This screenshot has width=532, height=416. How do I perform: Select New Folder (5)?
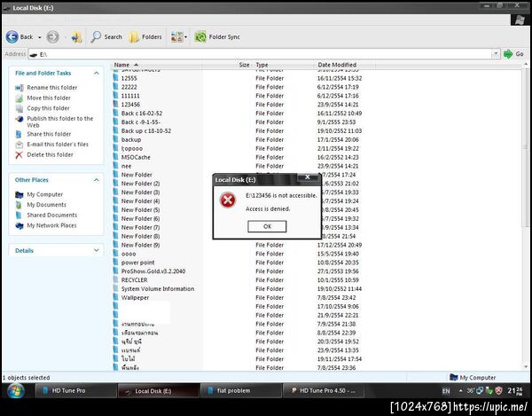[140, 210]
